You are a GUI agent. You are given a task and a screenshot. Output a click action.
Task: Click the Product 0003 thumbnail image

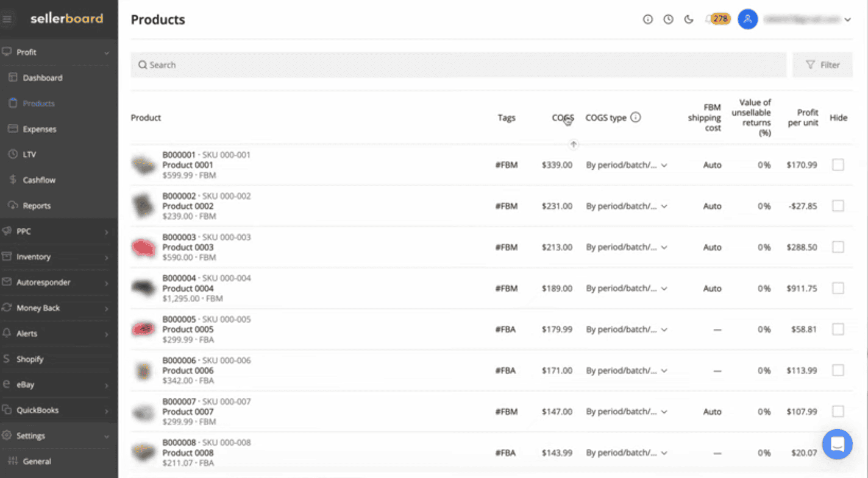click(143, 247)
